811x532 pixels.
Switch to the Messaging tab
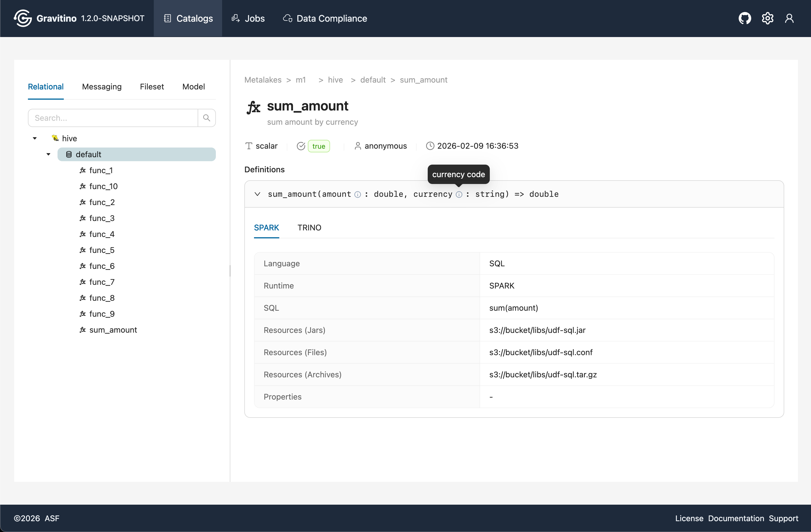click(102, 87)
